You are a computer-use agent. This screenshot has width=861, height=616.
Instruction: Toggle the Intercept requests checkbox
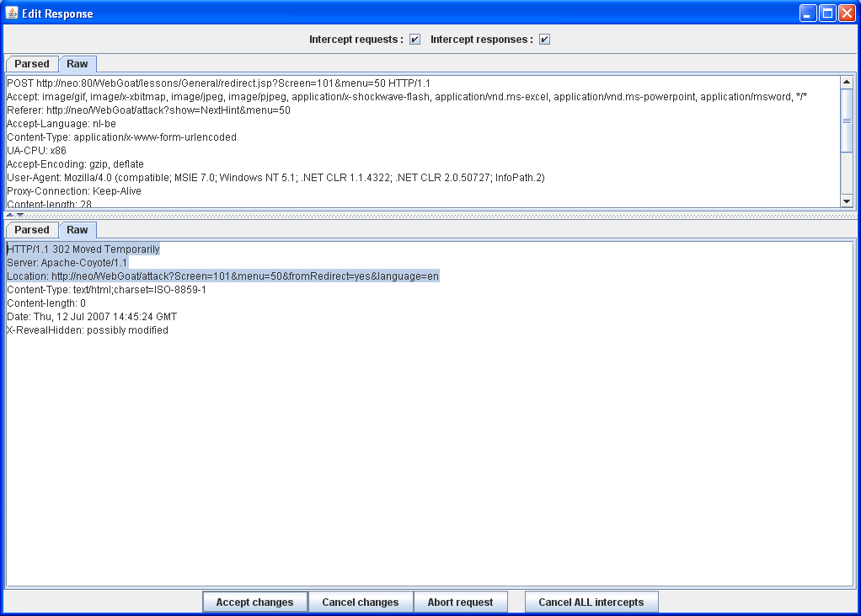pos(414,40)
